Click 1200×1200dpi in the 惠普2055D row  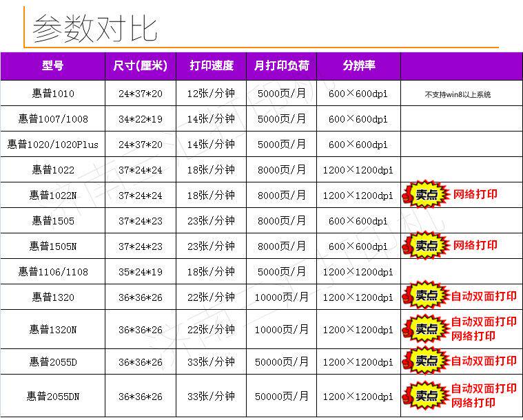(x=358, y=362)
